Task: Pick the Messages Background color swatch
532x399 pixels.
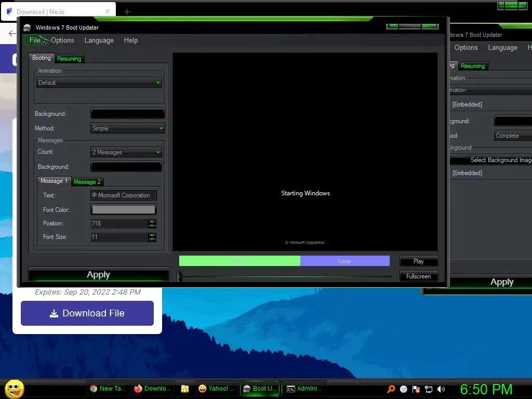Action: 126,167
